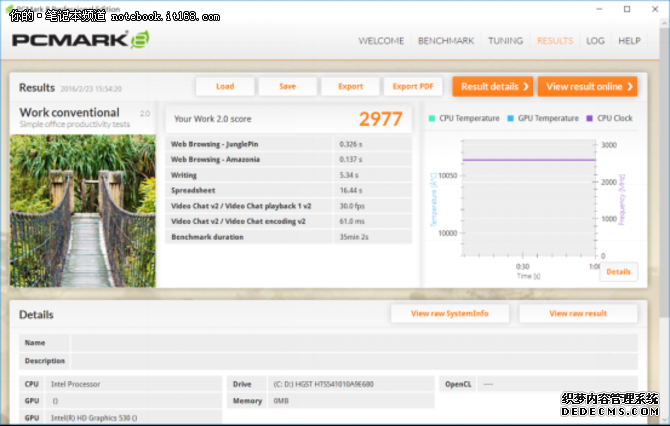The width and height of the screenshot is (670, 426).
Task: Open the HELP tab
Action: [x=629, y=41]
